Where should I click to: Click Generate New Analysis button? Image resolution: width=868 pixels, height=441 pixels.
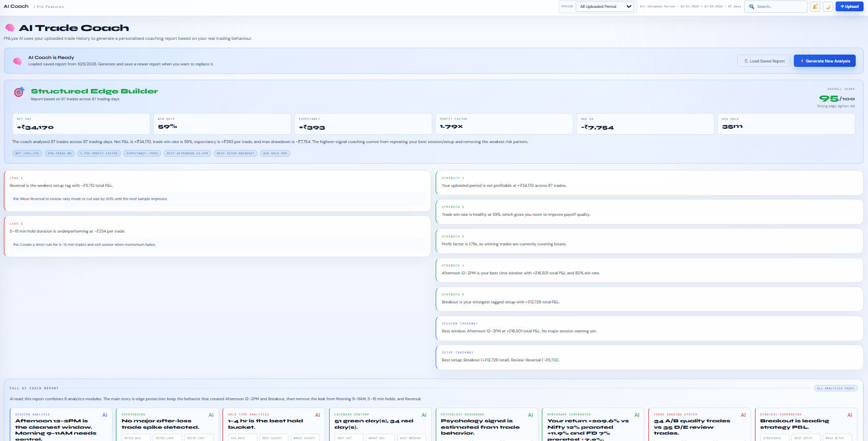click(825, 61)
